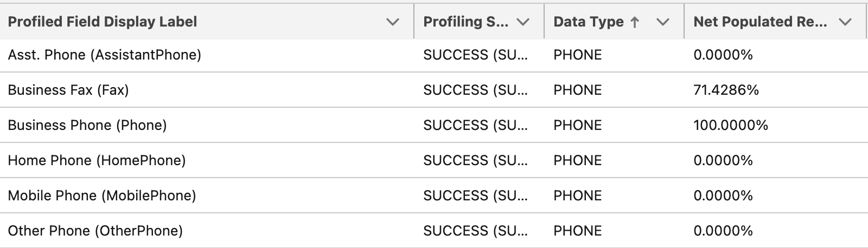Screen dimensions: 868x248
Task: Click the Mobile Phone (MobilePhone) cell
Action: point(102,195)
